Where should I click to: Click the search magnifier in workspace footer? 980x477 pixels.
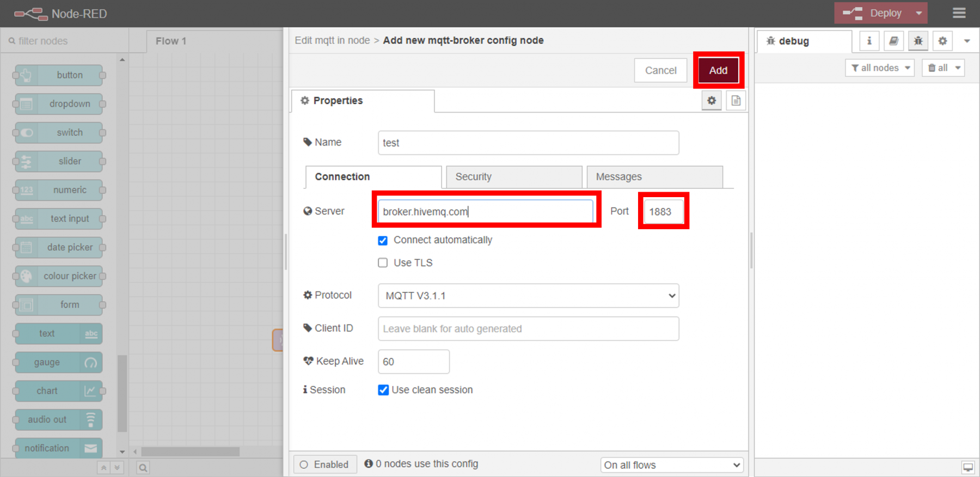[x=143, y=468]
